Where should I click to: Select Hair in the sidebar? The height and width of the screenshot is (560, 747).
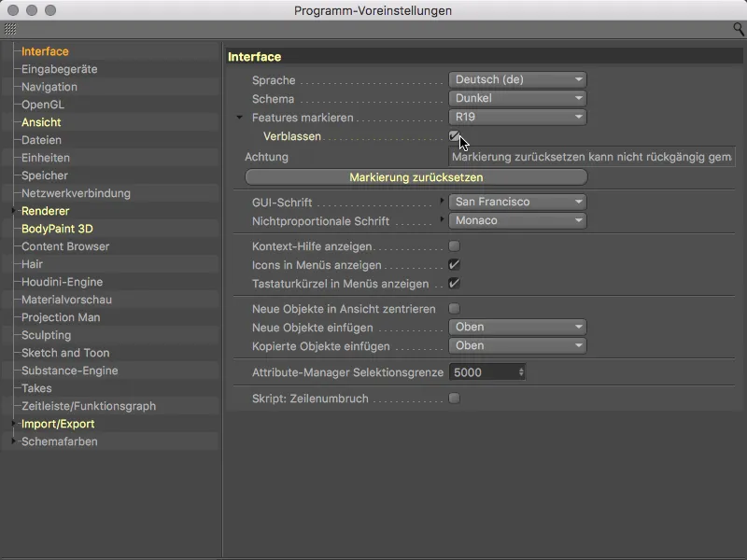(x=32, y=264)
